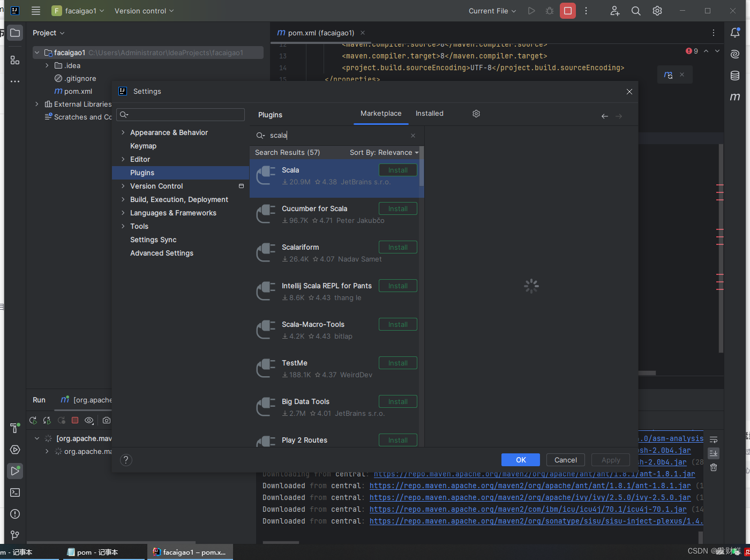This screenshot has width=750, height=560.
Task: Clear the Run console with the trash icon
Action: 714,468
